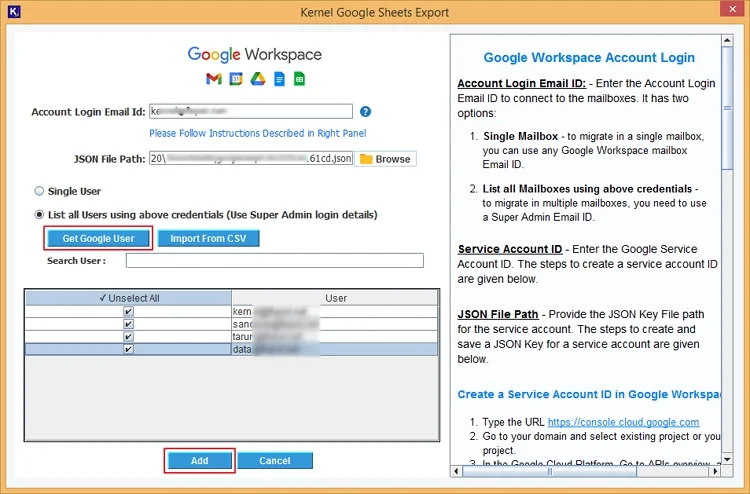Click the Gmail icon under Google Workspace
Image resolution: width=750 pixels, height=494 pixels.
point(214,79)
